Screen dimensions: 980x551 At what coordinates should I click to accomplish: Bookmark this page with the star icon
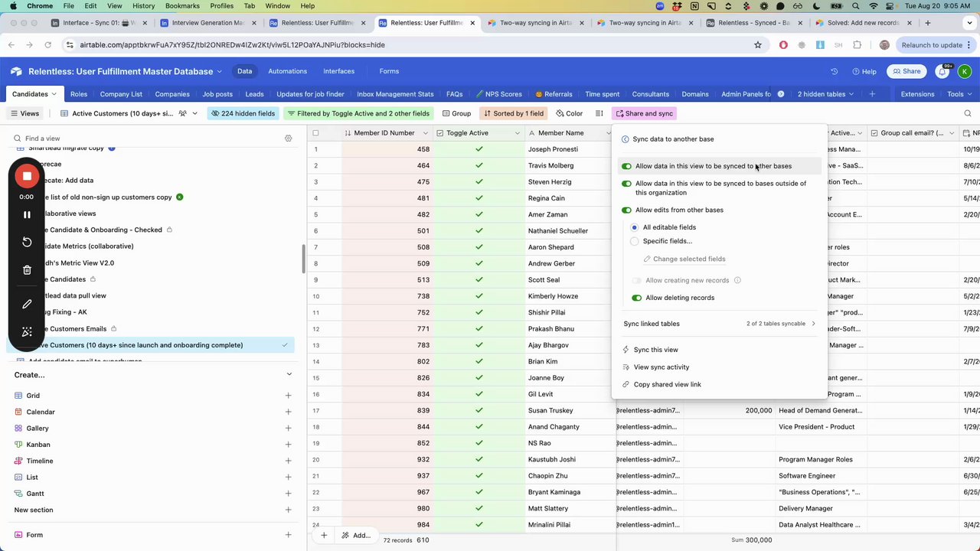pyautogui.click(x=758, y=45)
